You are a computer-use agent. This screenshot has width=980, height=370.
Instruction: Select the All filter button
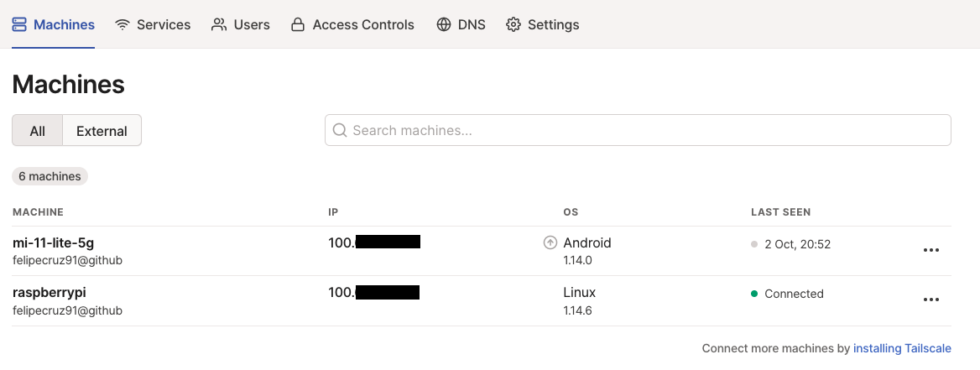tap(38, 131)
